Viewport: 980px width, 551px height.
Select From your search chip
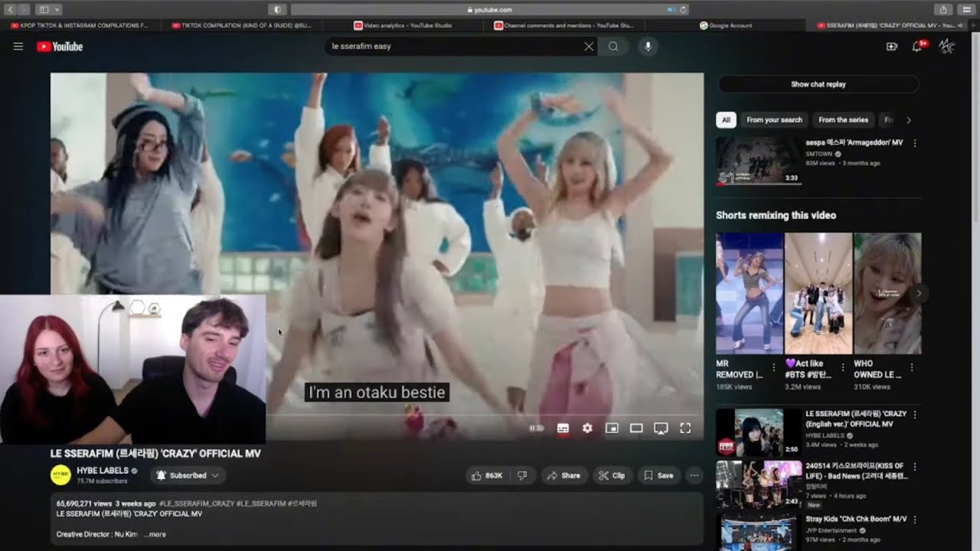(x=774, y=120)
